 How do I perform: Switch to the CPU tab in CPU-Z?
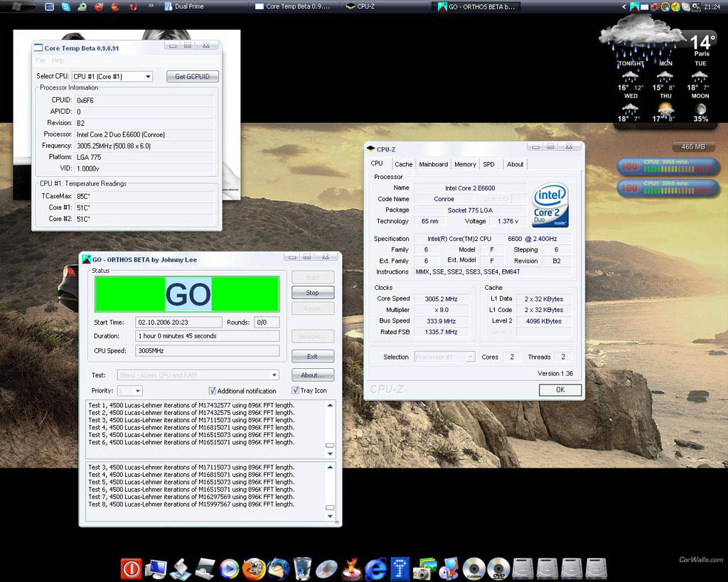(x=377, y=163)
